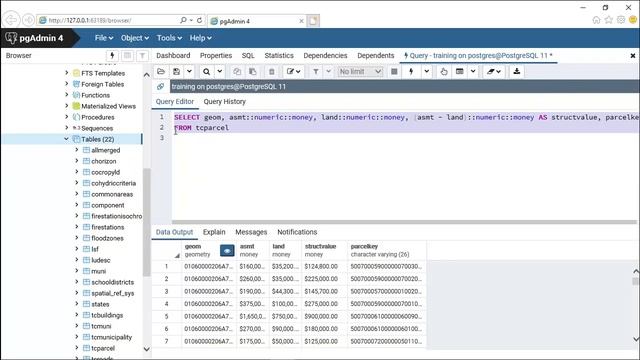Viewport: 640px width, 360px height.
Task: Click the browser Back arrow button
Action: (11, 20)
